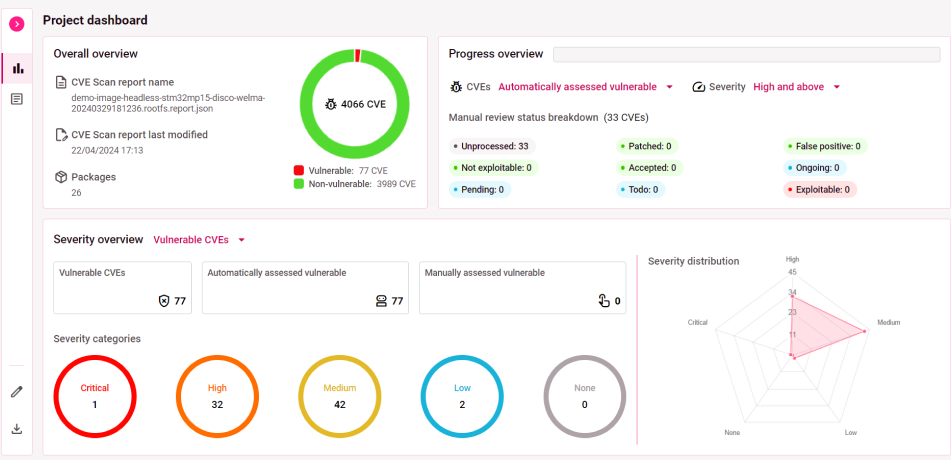Select the 'Todo: 0' status chip
Image resolution: width=951 pixels, height=460 pixels.
click(x=640, y=189)
